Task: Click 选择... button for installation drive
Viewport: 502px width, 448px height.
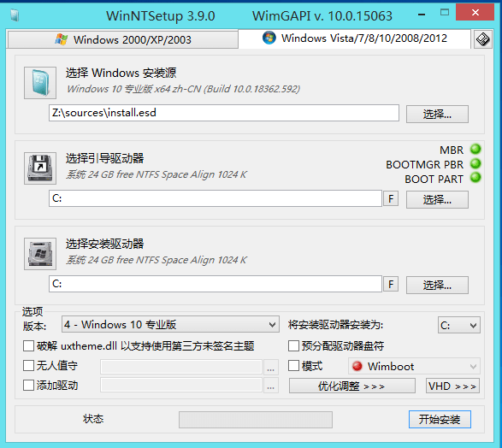Action: [x=437, y=285]
